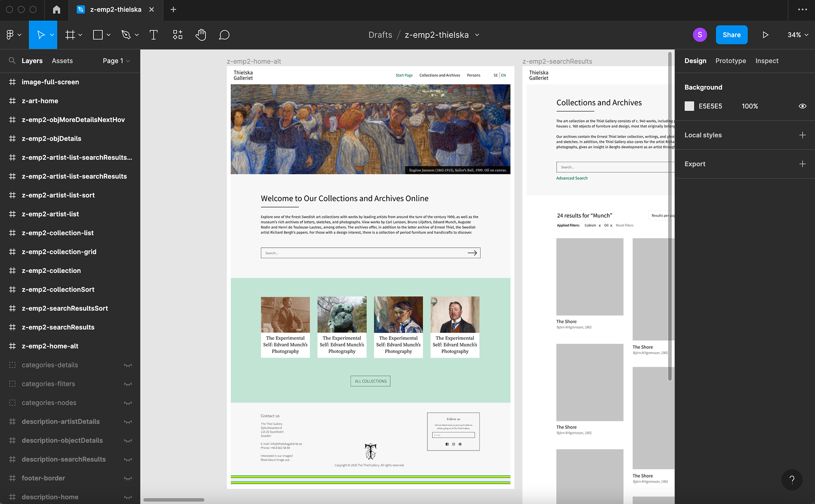Select the z-emp2-searchResultsSort layer
Screen dimensions: 815x504
(65, 308)
